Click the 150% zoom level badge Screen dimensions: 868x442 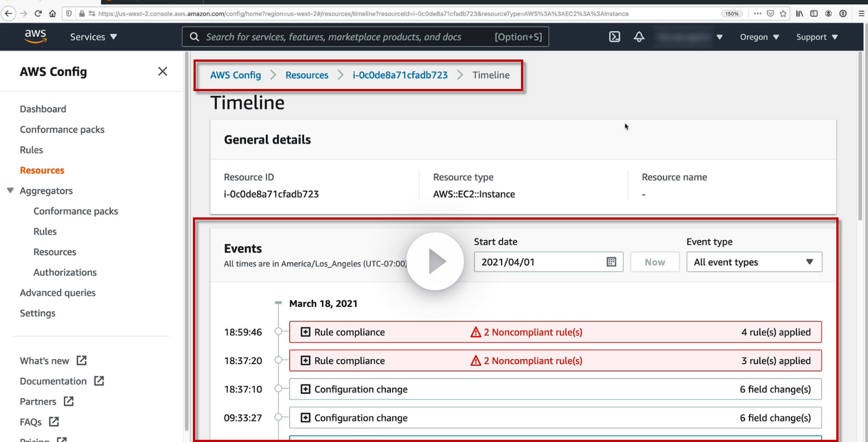pyautogui.click(x=732, y=14)
